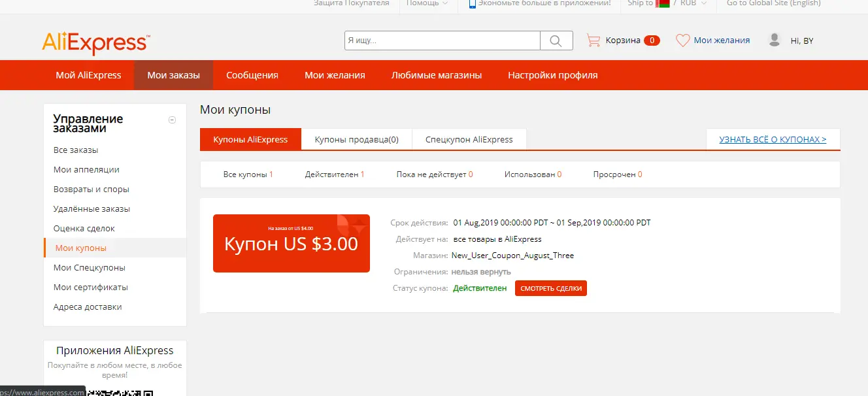Click the AliExpress logo
This screenshot has height=396, width=868.
click(x=96, y=43)
